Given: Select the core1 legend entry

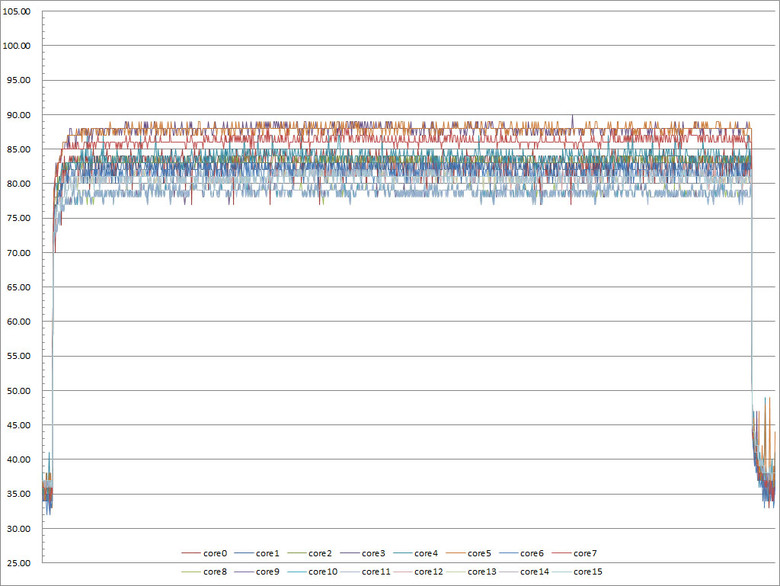Looking at the screenshot, I should coord(257,553).
